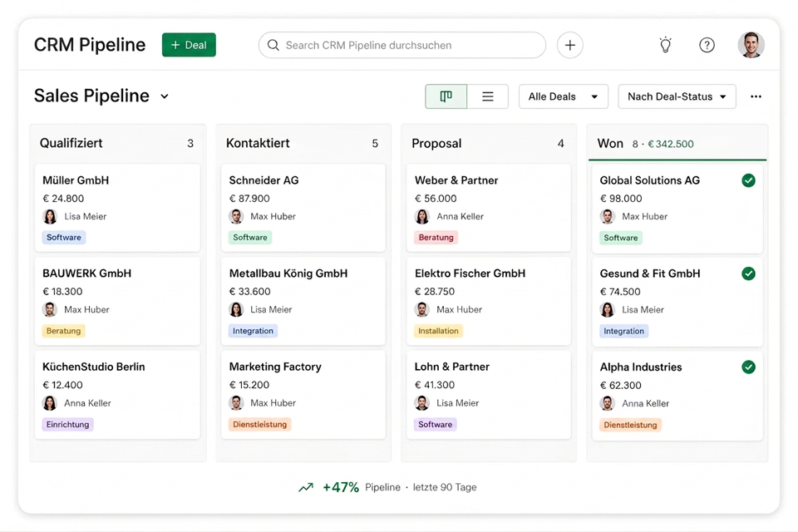Focus the Search CRM Pipeline field
This screenshot has width=798, height=532.
(402, 46)
